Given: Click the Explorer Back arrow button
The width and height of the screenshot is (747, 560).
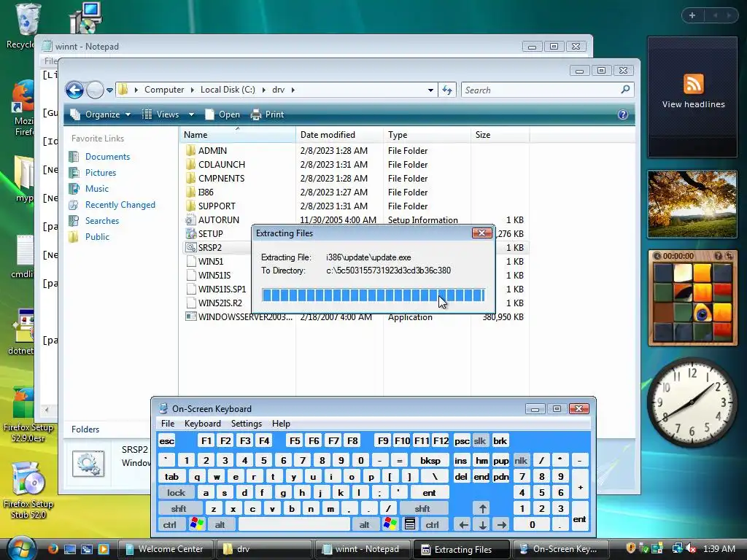Looking at the screenshot, I should (x=74, y=90).
